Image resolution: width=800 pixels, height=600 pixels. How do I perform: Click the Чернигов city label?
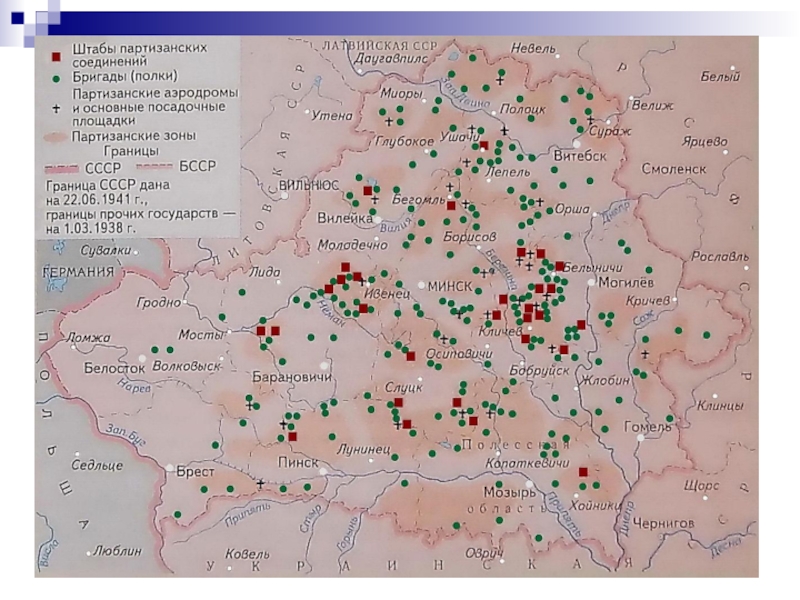tap(664, 521)
